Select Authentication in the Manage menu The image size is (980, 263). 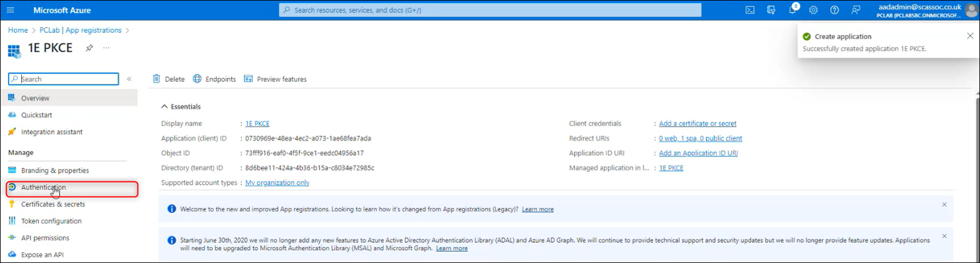pyautogui.click(x=44, y=188)
